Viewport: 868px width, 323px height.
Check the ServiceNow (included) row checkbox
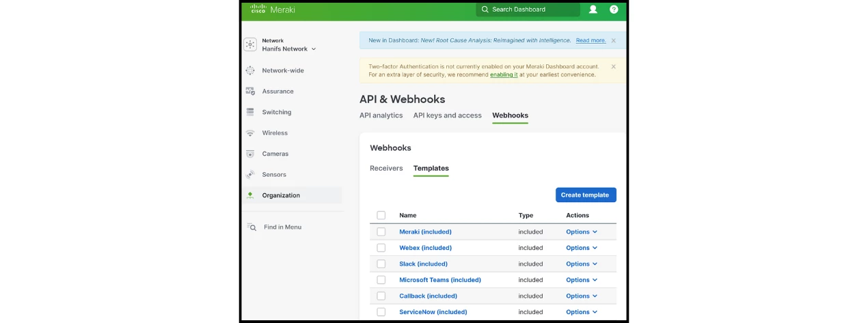(381, 312)
